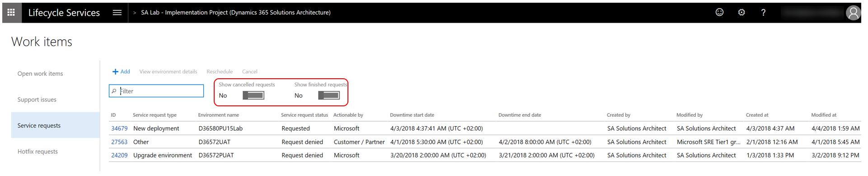Sort by Downtime start date column
Screen dimensions: 868x176
[x=412, y=115]
